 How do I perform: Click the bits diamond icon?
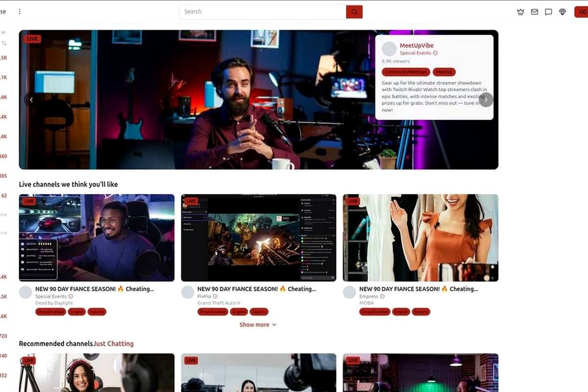(562, 12)
